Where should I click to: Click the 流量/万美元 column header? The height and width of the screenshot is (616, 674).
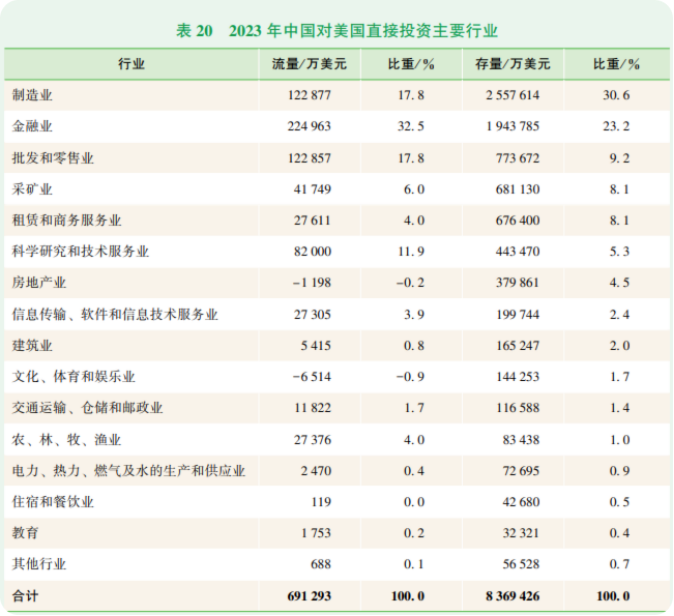(x=309, y=64)
